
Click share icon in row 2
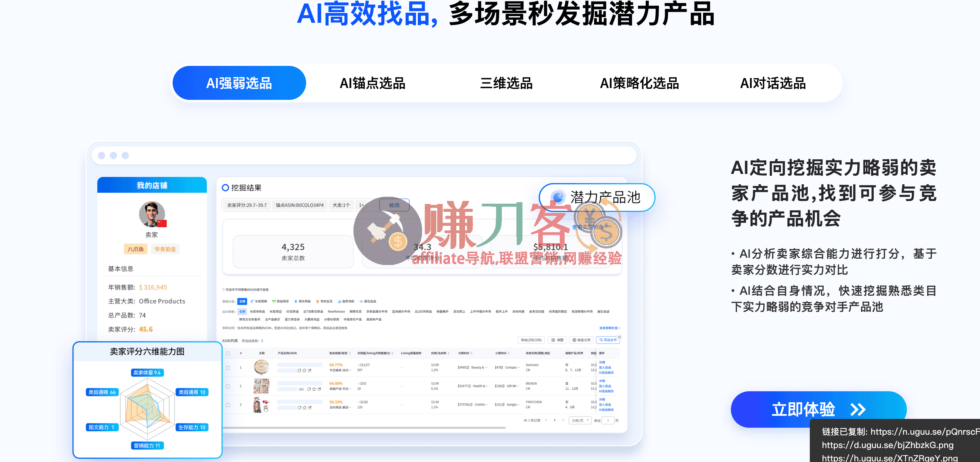(319, 389)
